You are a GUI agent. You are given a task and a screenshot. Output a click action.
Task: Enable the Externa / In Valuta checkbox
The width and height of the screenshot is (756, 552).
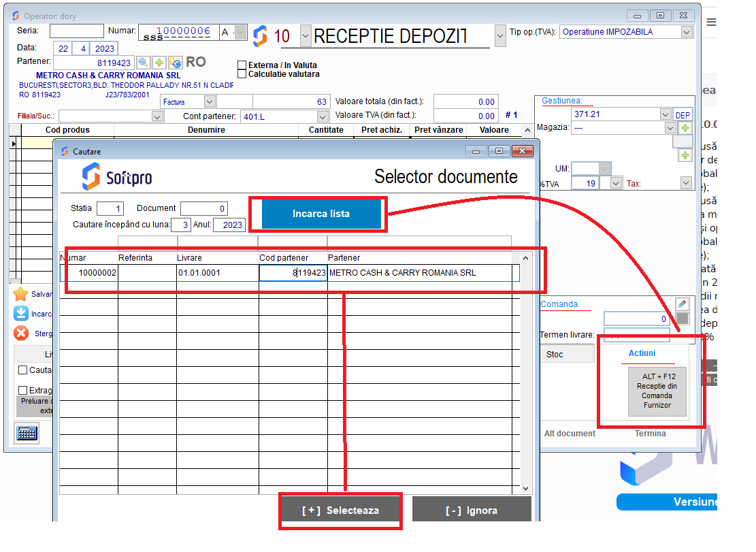(x=242, y=65)
